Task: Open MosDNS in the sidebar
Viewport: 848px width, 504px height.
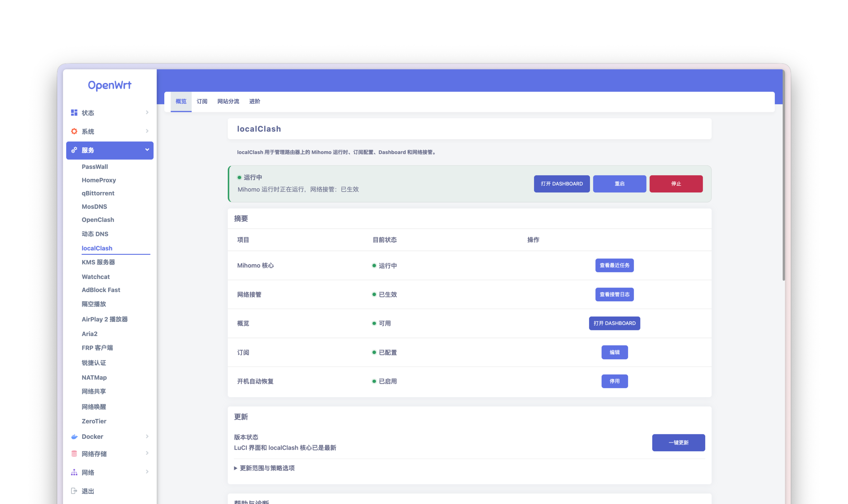Action: (94, 207)
